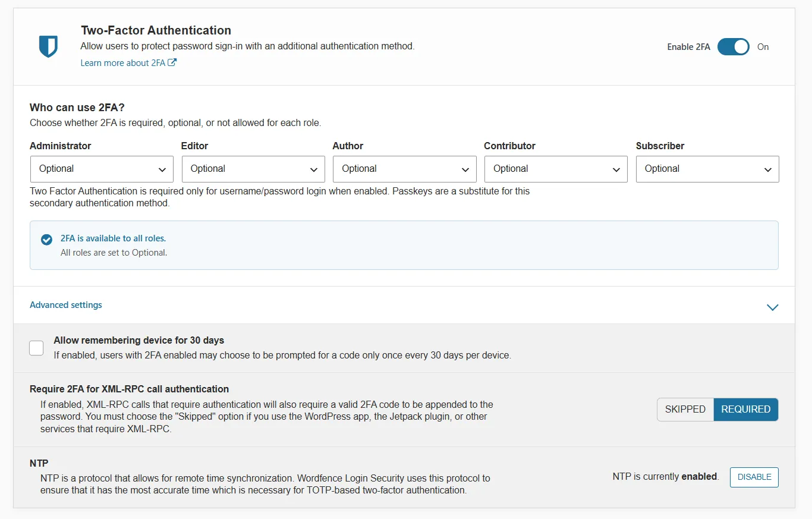The height and width of the screenshot is (519, 812).
Task: Click the Administrator role label
Action: tap(61, 146)
